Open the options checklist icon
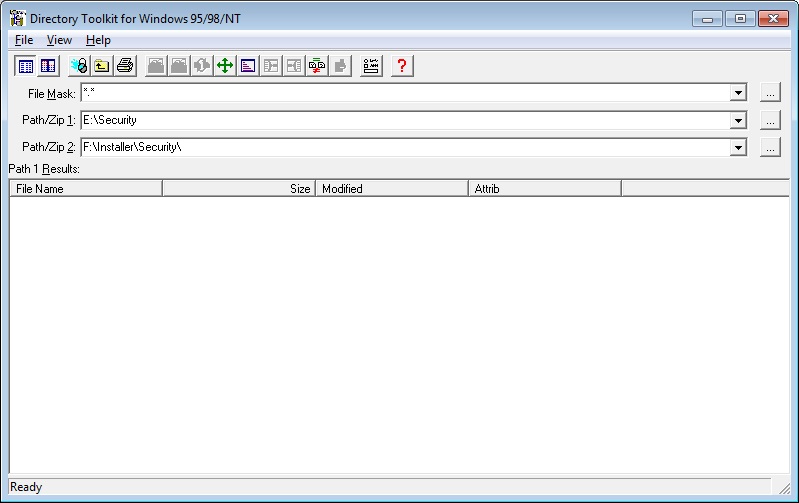 coord(371,66)
